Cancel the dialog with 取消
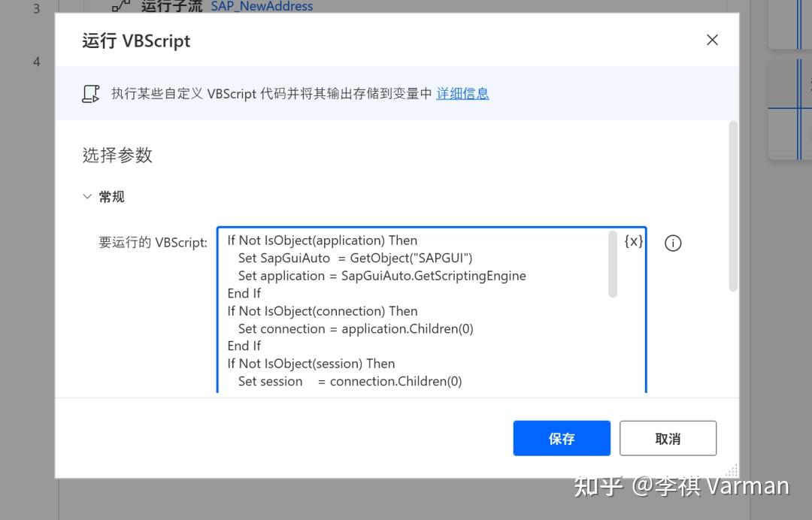812x520 pixels. point(668,438)
